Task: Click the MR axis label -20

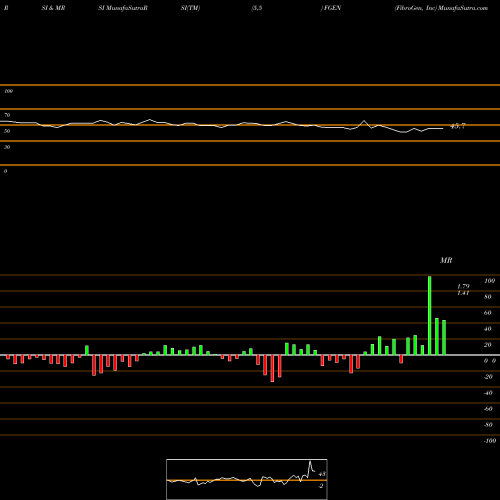Action: coord(488,377)
